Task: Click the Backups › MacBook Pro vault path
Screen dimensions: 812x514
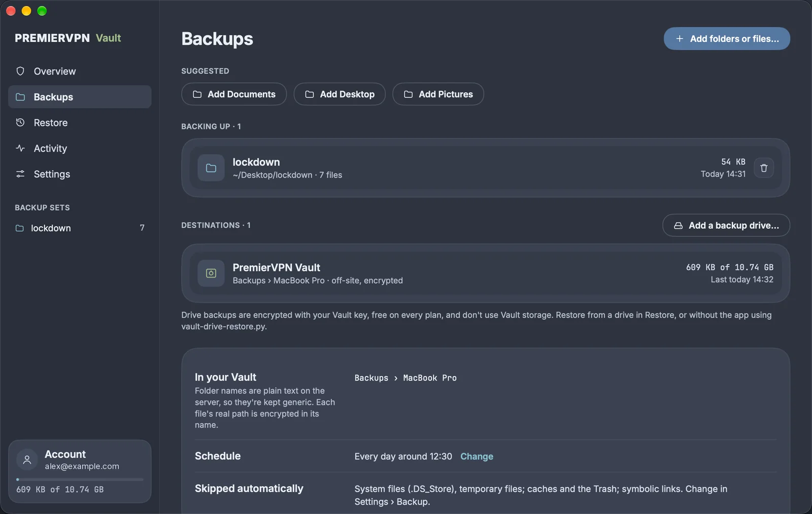Action: pyautogui.click(x=405, y=378)
